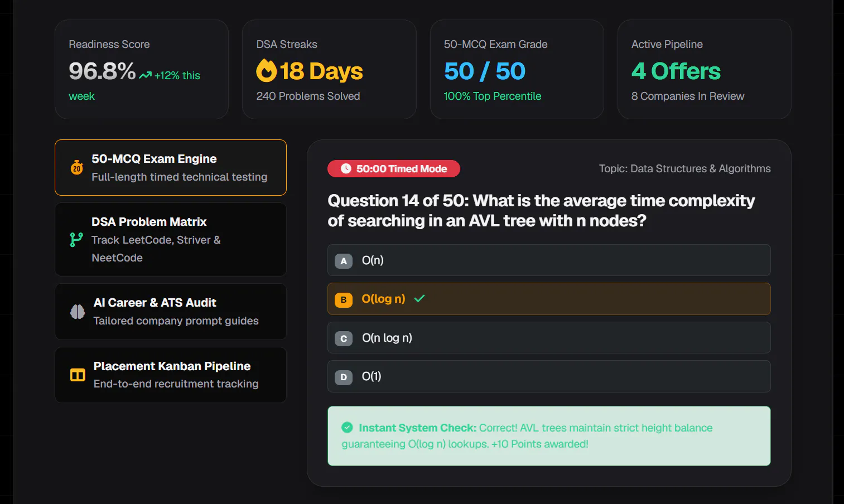Screen dimensions: 844x504
Task: Click the upward trend arrow icon near +12%
Action: tap(146, 75)
